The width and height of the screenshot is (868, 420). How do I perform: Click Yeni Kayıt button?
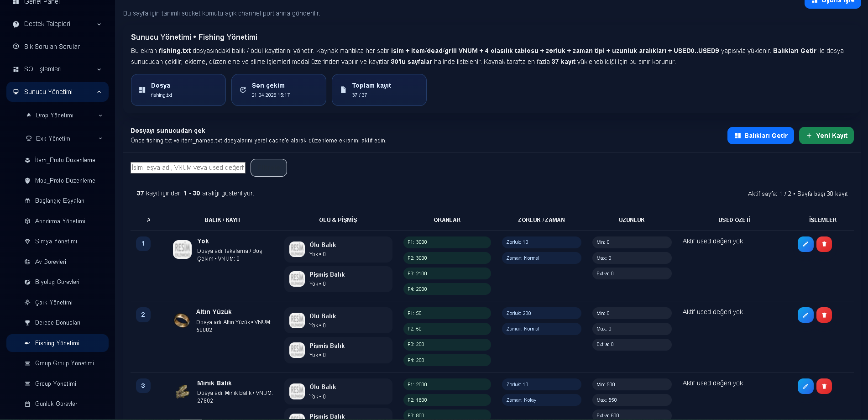click(x=826, y=136)
